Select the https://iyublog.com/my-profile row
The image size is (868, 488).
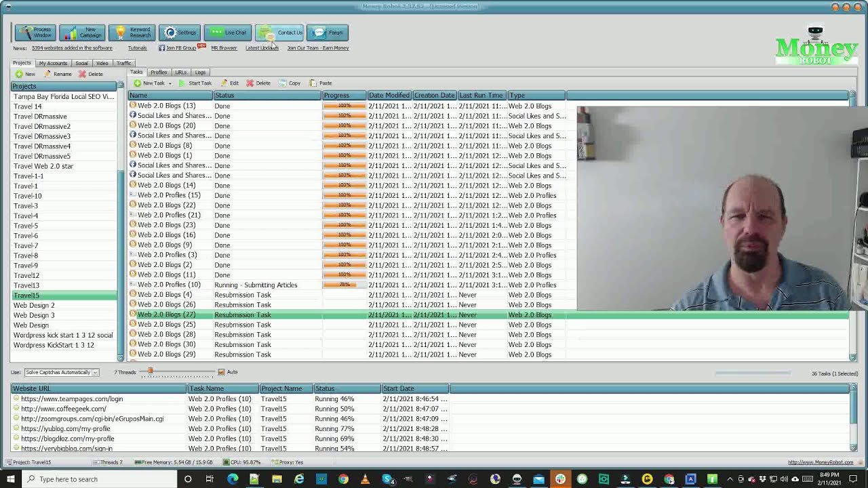pos(431,428)
